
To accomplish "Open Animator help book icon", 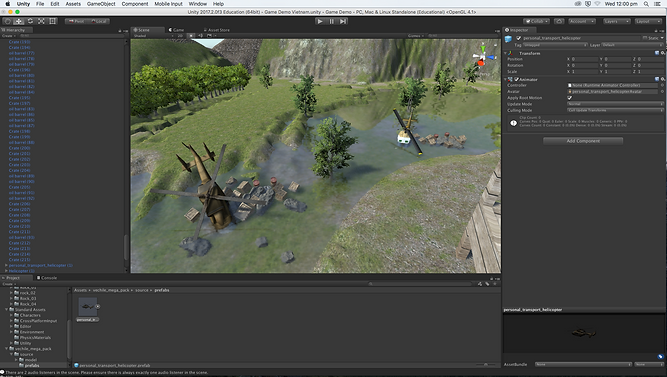I will [657, 79].
